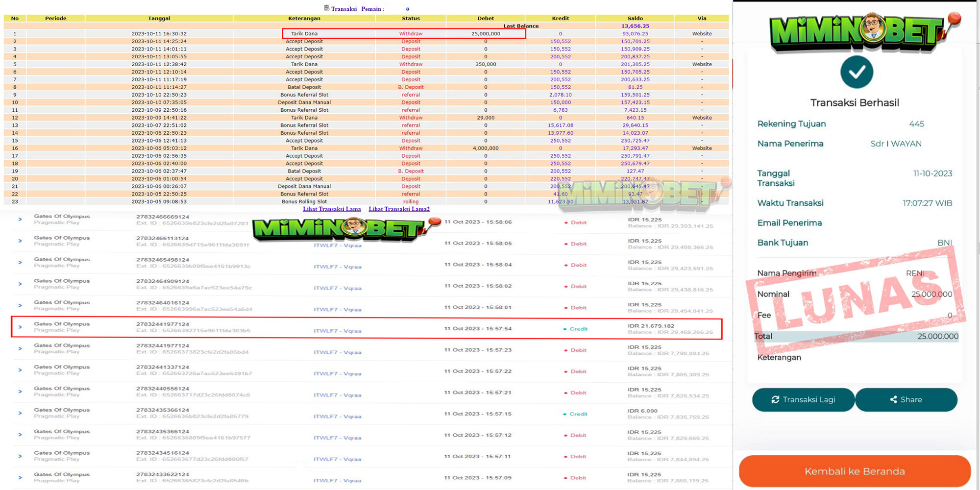Click the MiminBet logo above the receipt

[x=862, y=32]
